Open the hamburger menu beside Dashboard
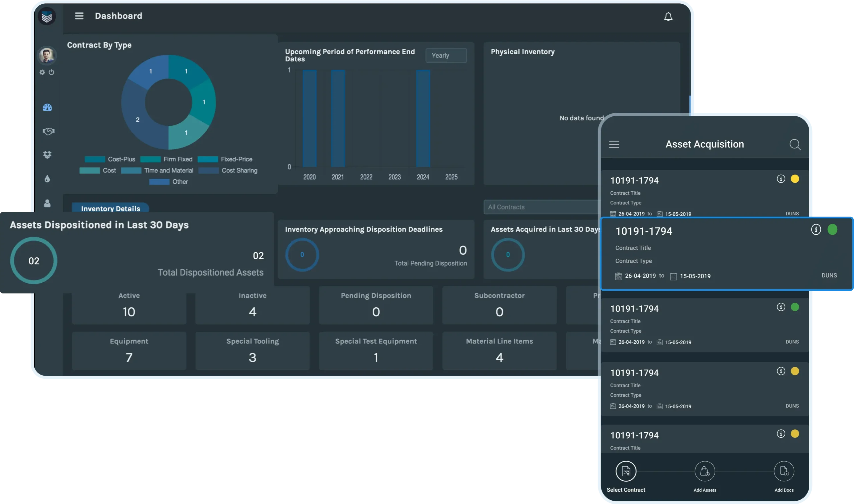 (x=79, y=16)
